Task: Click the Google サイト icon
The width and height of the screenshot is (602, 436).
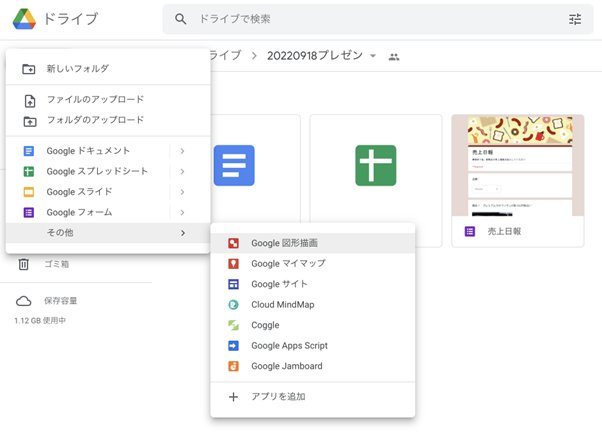Action: click(x=233, y=284)
